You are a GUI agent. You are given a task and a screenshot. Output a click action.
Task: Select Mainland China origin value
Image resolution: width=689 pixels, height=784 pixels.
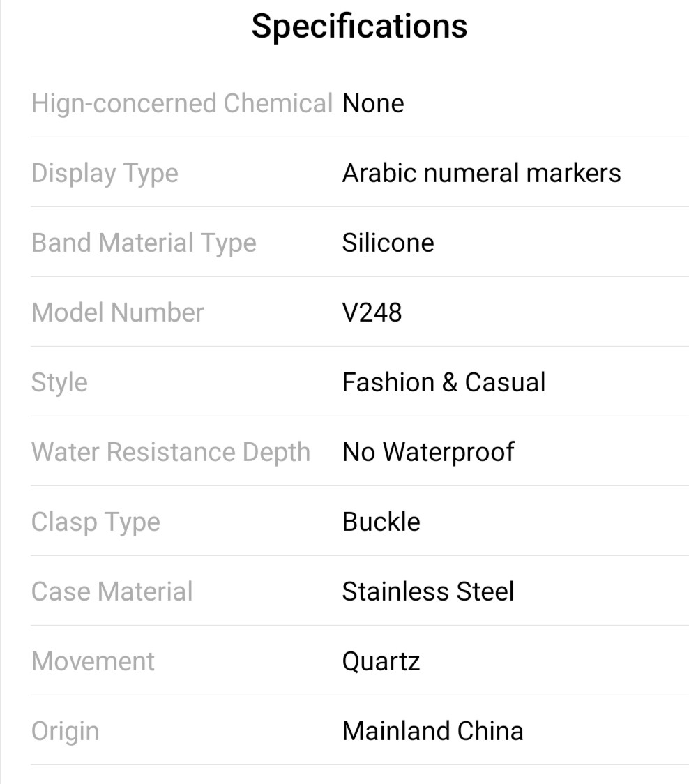pos(432,731)
